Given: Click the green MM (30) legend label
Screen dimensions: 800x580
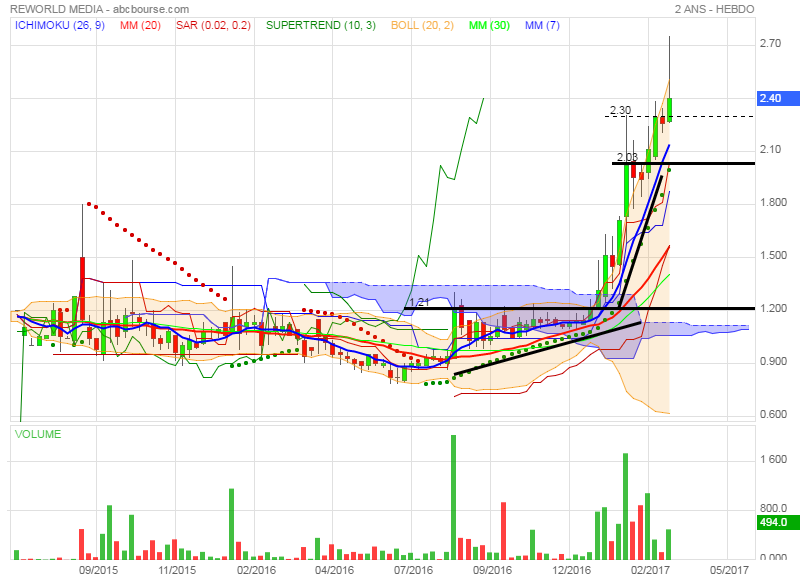Looking at the screenshot, I should click(x=489, y=25).
